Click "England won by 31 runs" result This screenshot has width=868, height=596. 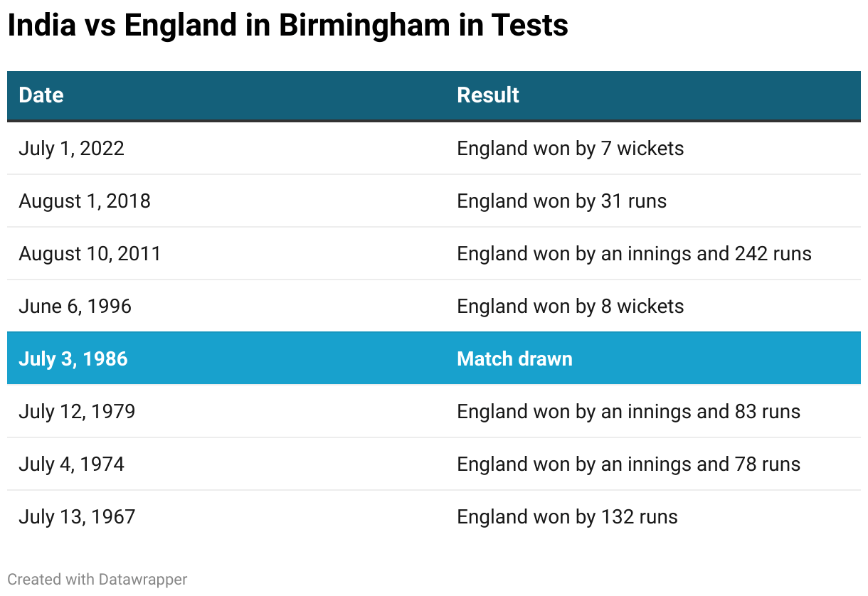(561, 201)
